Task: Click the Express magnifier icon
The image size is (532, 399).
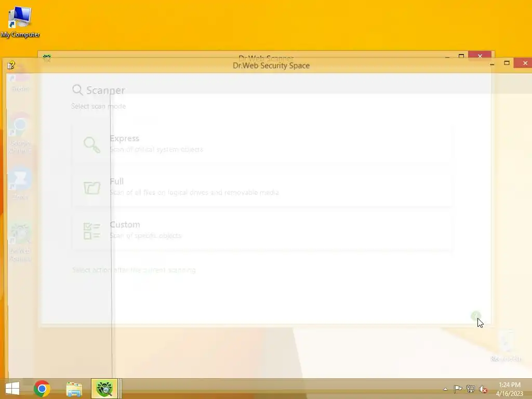Action: [x=91, y=145]
